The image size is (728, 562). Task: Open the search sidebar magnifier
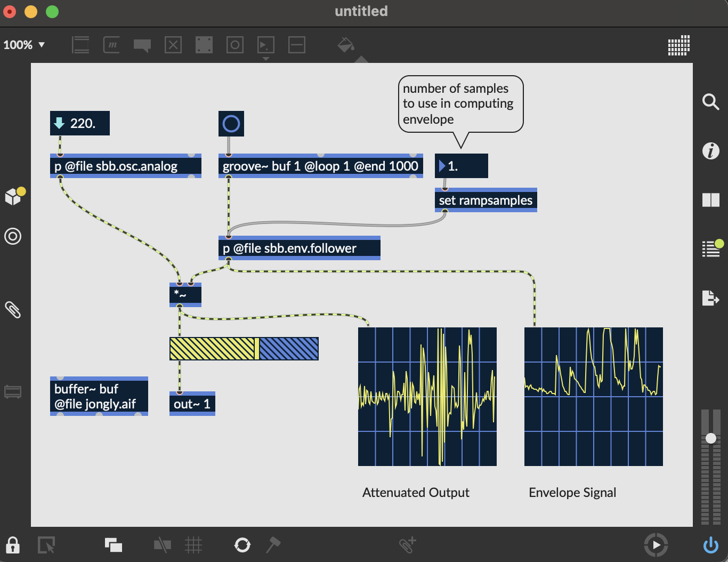tap(710, 101)
